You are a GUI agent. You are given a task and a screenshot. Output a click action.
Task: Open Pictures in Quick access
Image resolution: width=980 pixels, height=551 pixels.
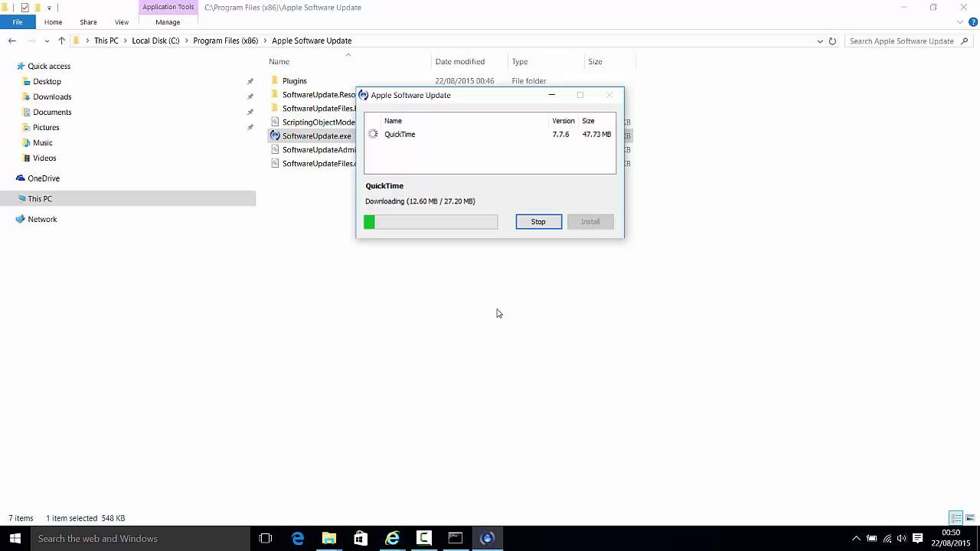(46, 127)
